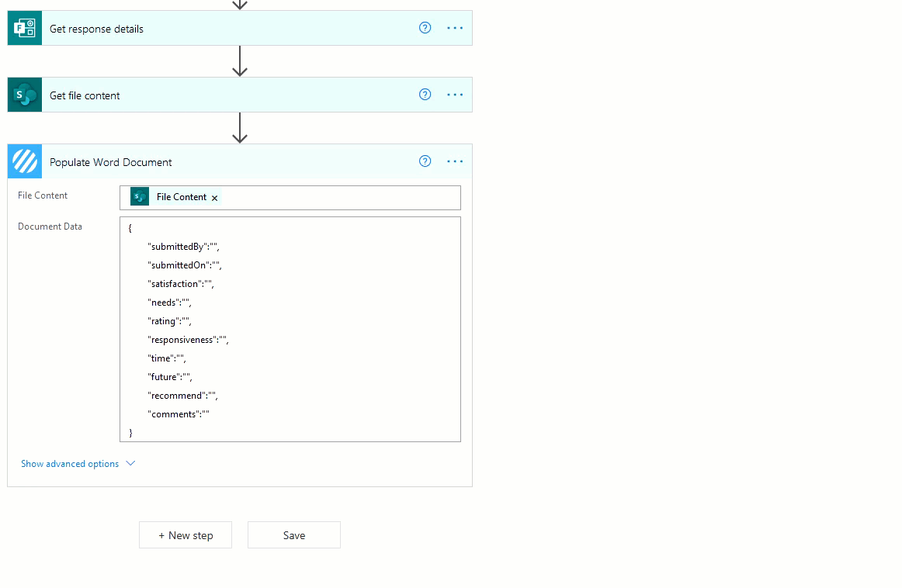This screenshot has width=902, height=588.
Task: Open help for Get response details
Action: pos(425,28)
